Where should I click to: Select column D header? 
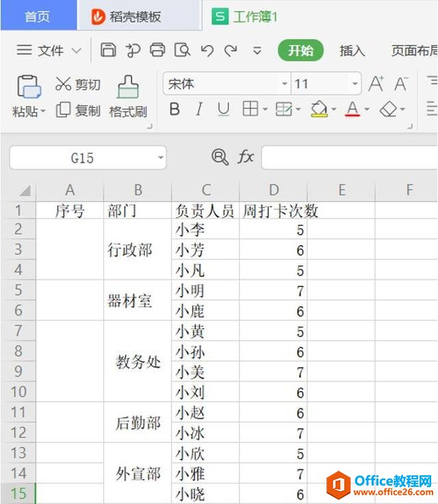(x=274, y=190)
